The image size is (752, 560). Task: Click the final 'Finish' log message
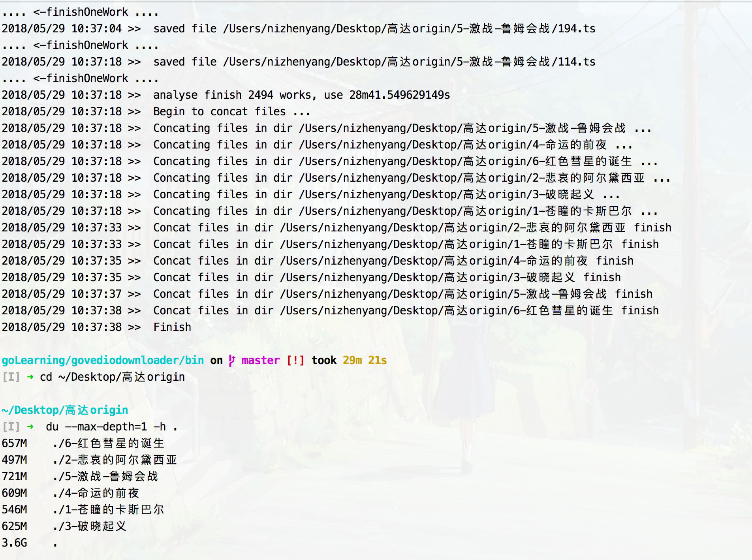tap(172, 327)
